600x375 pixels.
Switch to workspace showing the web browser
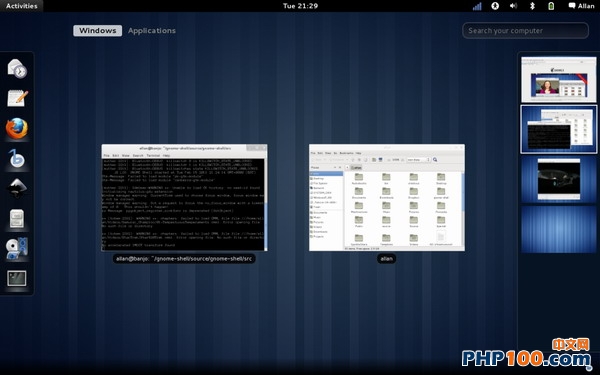click(559, 79)
